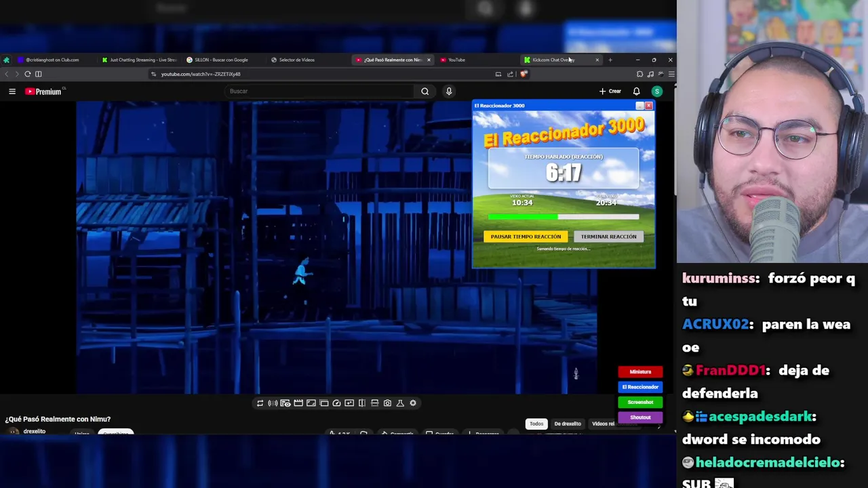The height and width of the screenshot is (488, 868).
Task: Click the magnifier search button
Action: [425, 91]
